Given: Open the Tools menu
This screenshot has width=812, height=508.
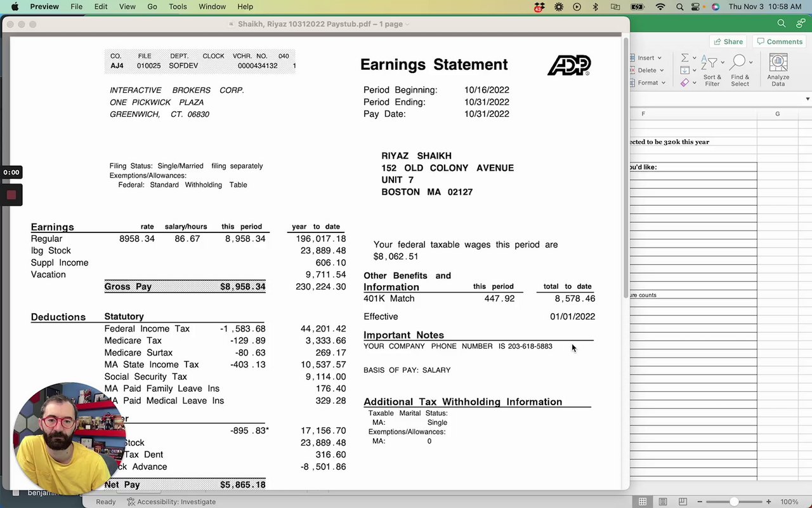Looking at the screenshot, I should click(178, 6).
